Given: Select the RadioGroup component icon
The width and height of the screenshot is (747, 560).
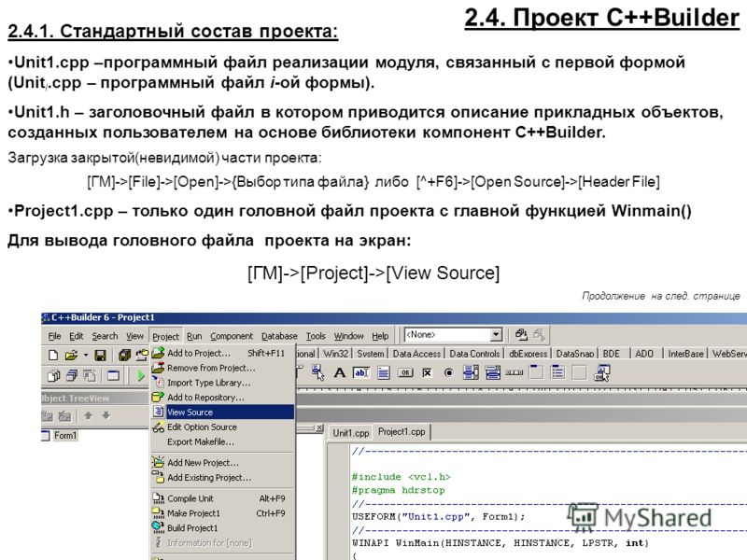Looking at the screenshot, I should pos(557,372).
